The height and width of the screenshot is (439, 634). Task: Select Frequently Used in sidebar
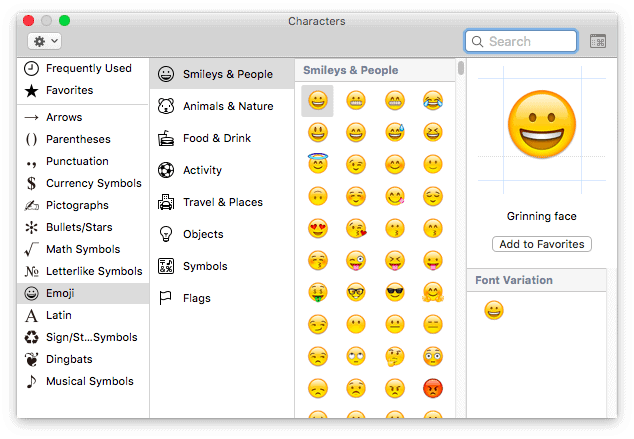tap(88, 68)
